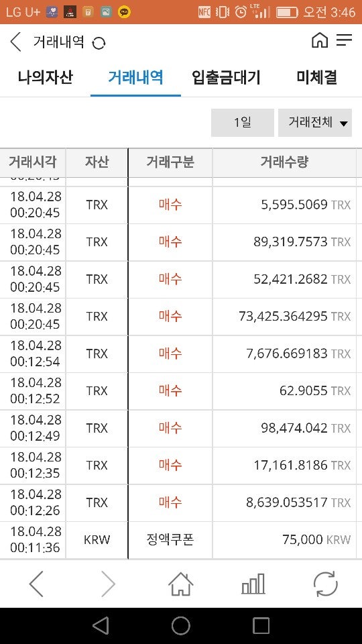The height and width of the screenshot is (644, 362).
Task: Tap the house icon in bottom toolbar
Action: tap(180, 584)
